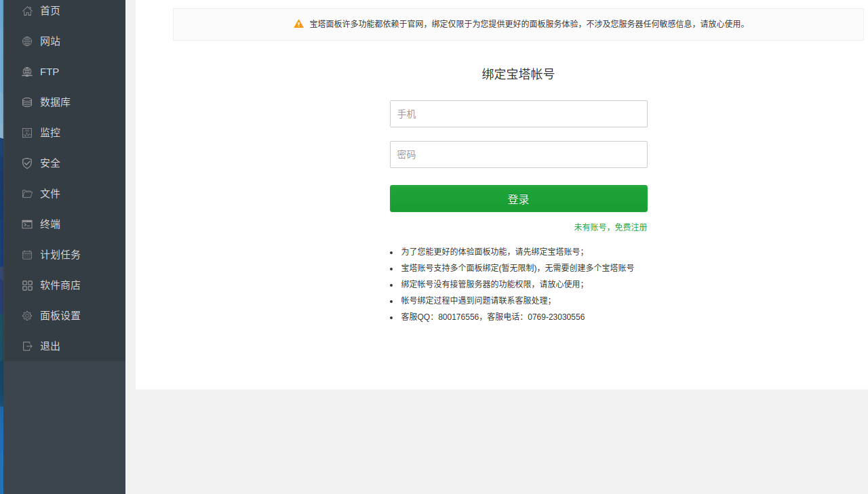Screen dimensions: 868x494
Task: Click the folder icon beside 文件
Action: click(x=27, y=194)
